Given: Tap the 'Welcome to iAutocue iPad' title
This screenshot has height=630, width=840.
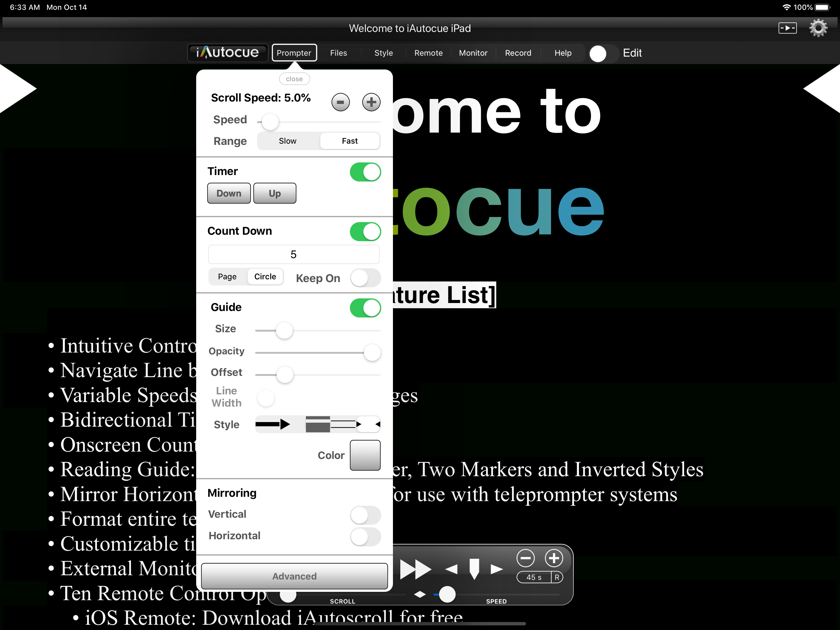Looking at the screenshot, I should click(410, 29).
